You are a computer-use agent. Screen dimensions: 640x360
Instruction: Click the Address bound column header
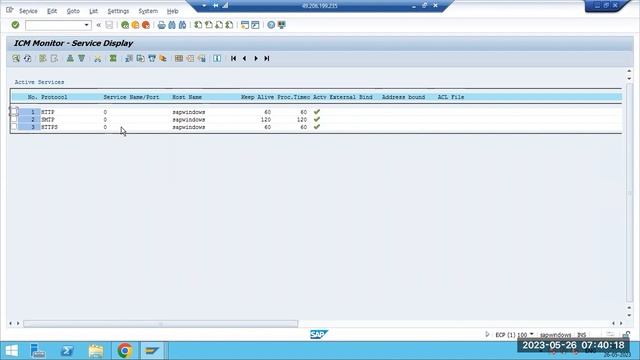403,97
